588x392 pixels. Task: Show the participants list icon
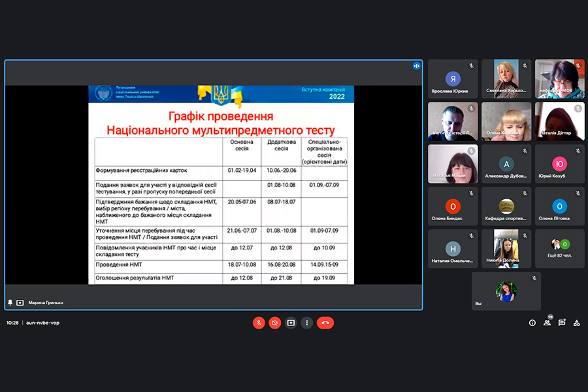click(547, 323)
